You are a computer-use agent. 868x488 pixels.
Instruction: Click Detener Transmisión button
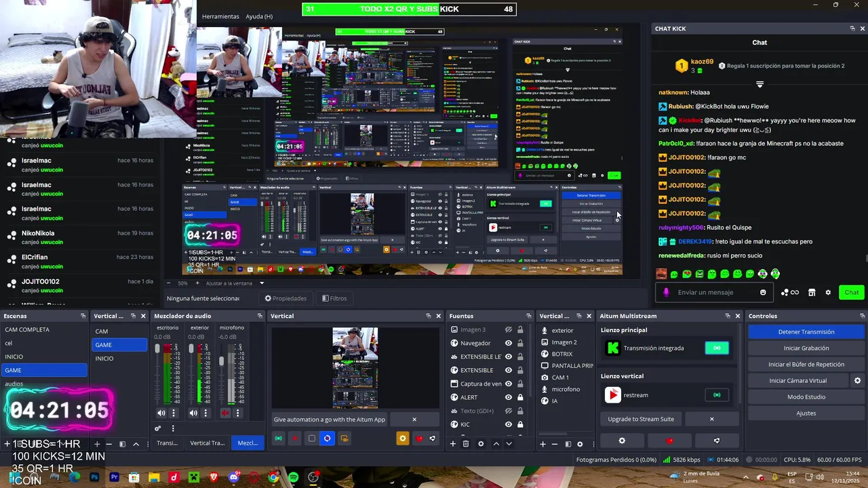coord(806,331)
